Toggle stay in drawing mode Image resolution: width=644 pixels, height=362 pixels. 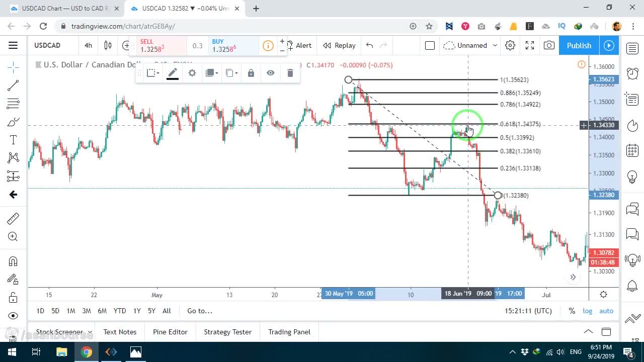pos(13,279)
